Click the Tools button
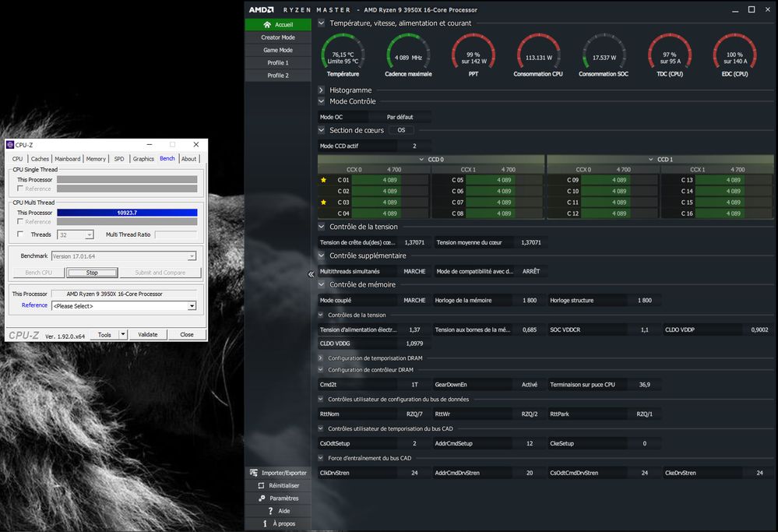The image size is (778, 532). point(104,334)
